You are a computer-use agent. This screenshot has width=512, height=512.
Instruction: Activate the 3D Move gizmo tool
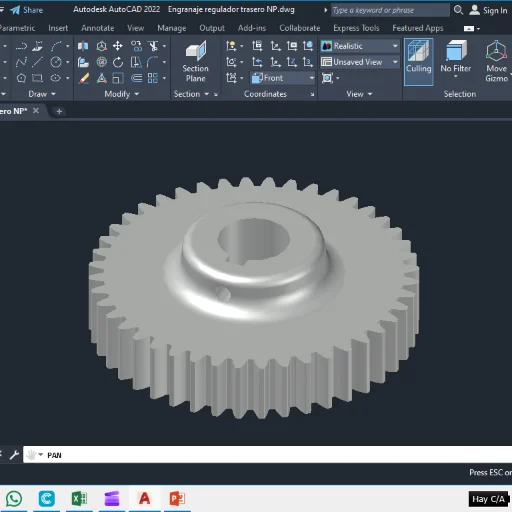pyautogui.click(x=102, y=46)
